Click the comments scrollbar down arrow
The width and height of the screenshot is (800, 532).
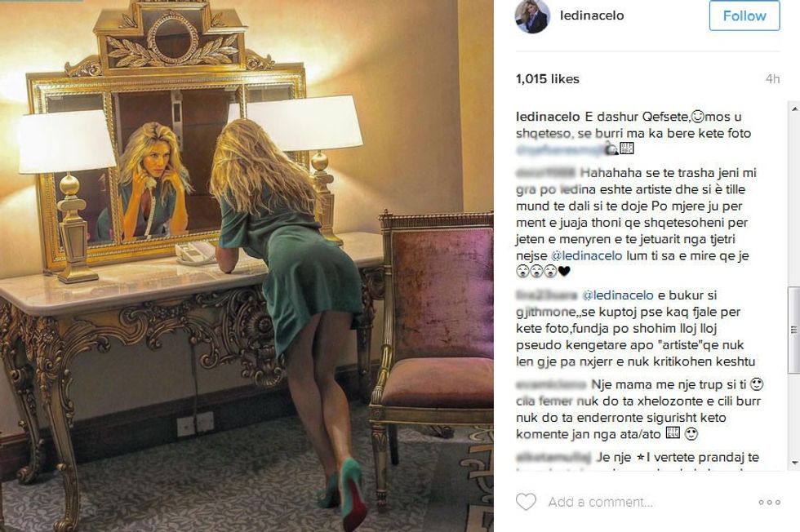point(794,463)
